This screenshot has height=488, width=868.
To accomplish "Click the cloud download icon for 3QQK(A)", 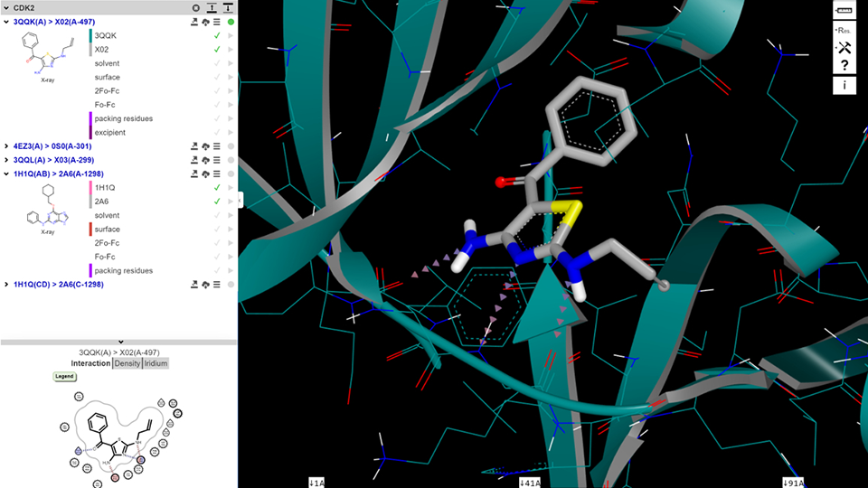I will [205, 22].
